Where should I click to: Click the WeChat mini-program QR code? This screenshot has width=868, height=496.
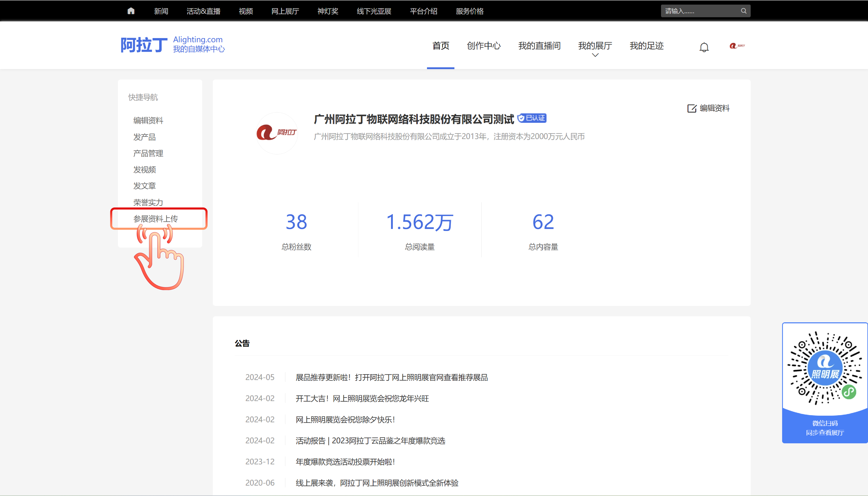click(825, 368)
